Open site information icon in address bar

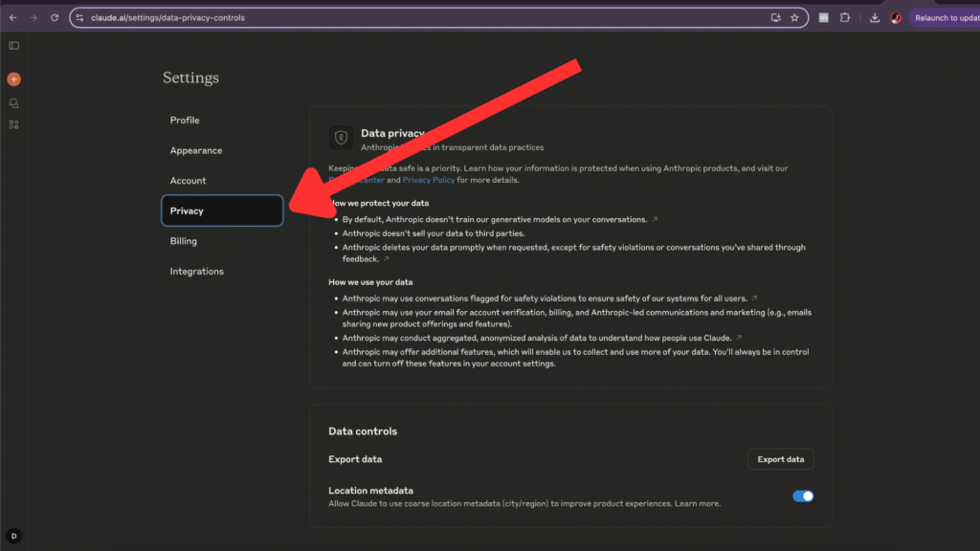tap(80, 17)
